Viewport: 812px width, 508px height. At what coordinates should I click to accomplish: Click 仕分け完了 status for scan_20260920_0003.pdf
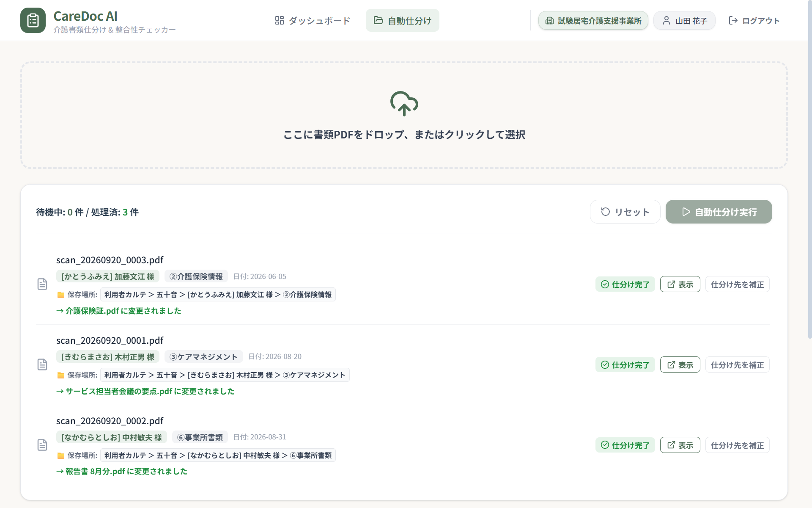click(625, 284)
